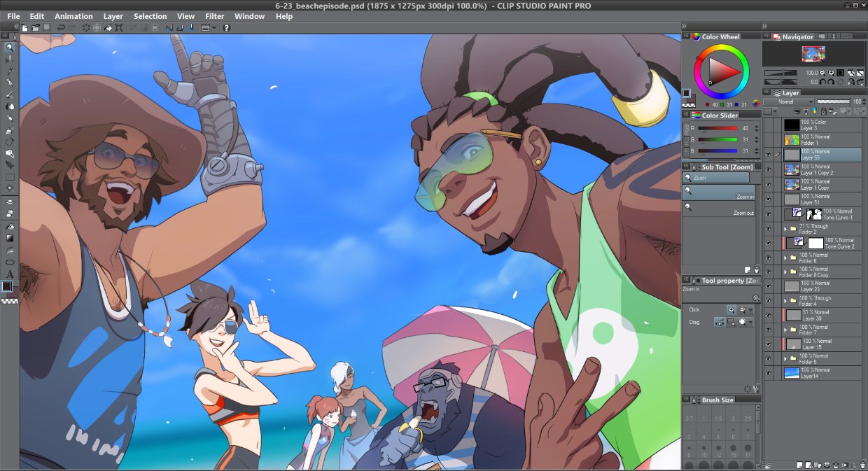Open the snap options dropdown arrow in the command bar
The image size is (868, 471).
pos(214,28)
